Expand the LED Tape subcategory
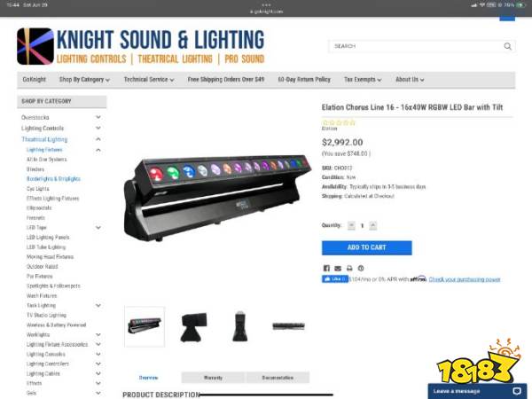This screenshot has width=532, height=399. [x=98, y=227]
